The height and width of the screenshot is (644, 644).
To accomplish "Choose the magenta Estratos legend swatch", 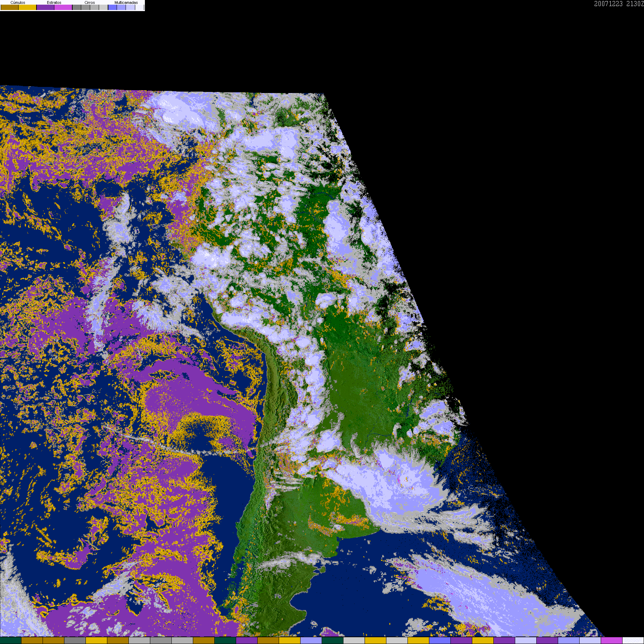I will point(63,7).
